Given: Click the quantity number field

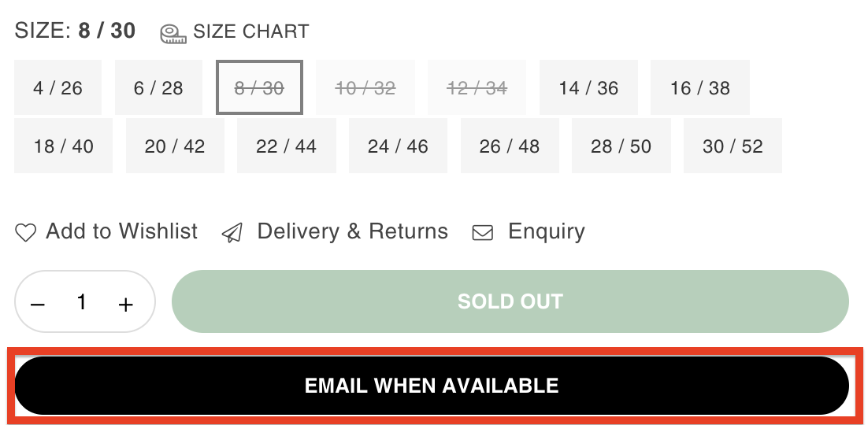Looking at the screenshot, I should [x=81, y=302].
